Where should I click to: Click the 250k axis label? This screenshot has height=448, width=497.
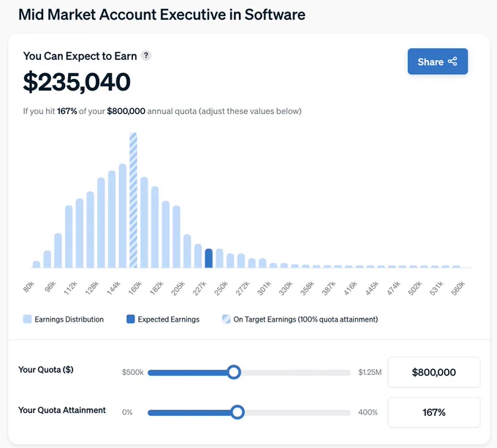221,289
